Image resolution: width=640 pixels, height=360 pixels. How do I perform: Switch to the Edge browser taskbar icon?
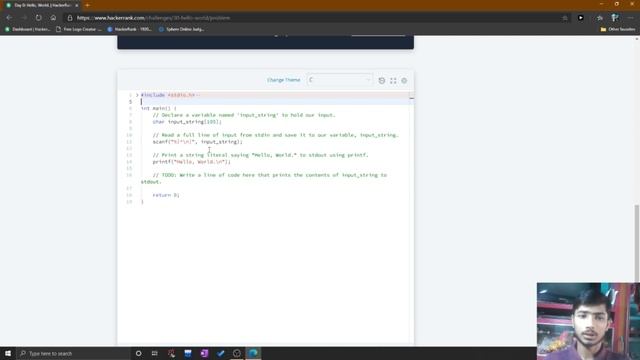(253, 353)
